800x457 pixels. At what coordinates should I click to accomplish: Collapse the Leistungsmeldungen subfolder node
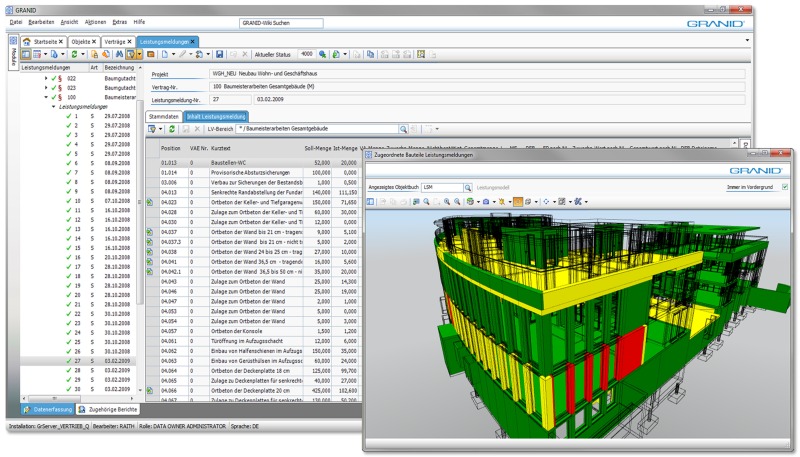pyautogui.click(x=54, y=107)
